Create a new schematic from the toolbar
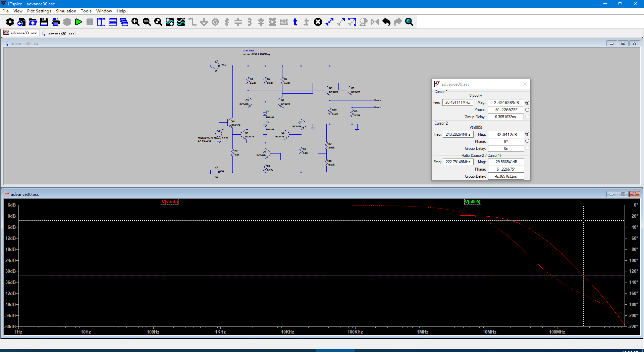This screenshot has height=352, width=644. coord(21,22)
